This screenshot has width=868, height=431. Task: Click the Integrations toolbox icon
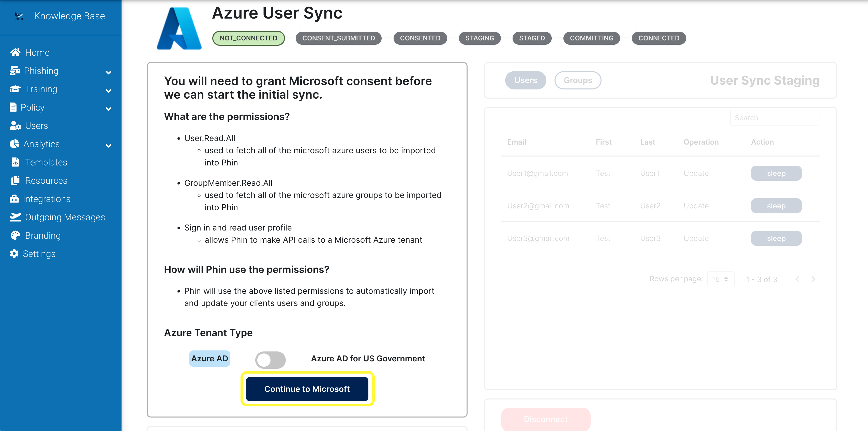pyautogui.click(x=14, y=199)
